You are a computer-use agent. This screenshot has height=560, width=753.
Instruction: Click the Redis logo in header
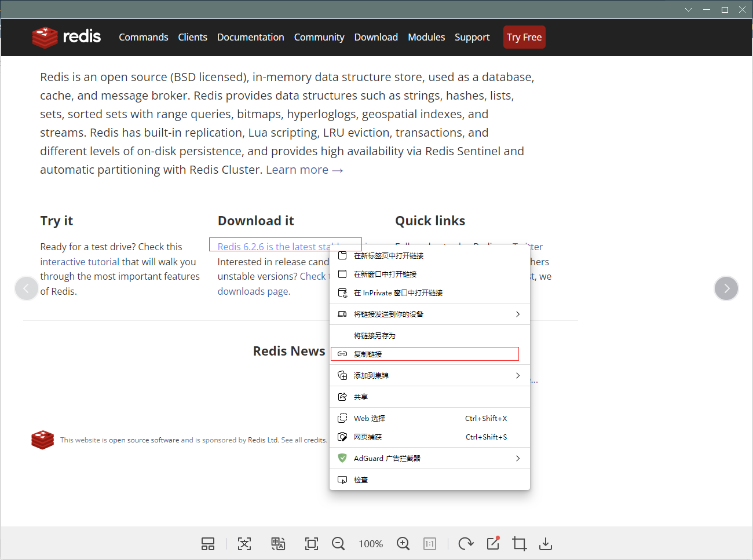point(67,37)
